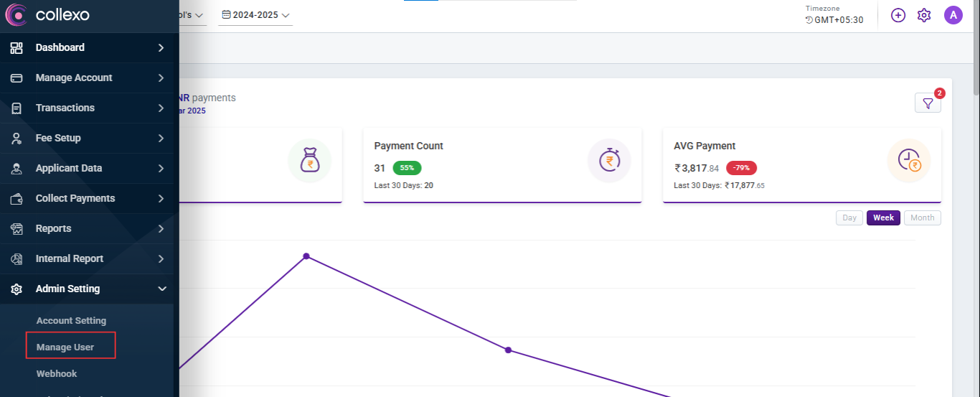Collapse the Admin Setting menu
The image size is (980, 397).
(x=90, y=289)
